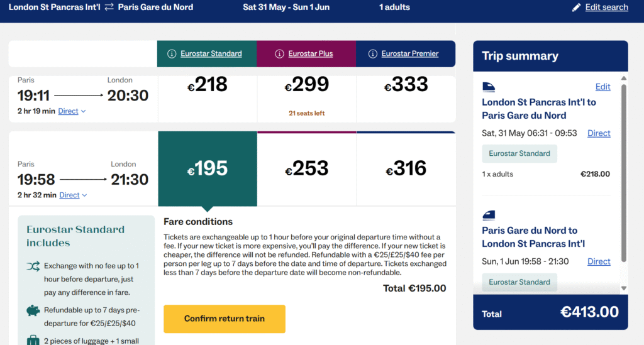Click the Trip summary scrollbar down arrow
The image size is (644, 345).
pos(624,288)
